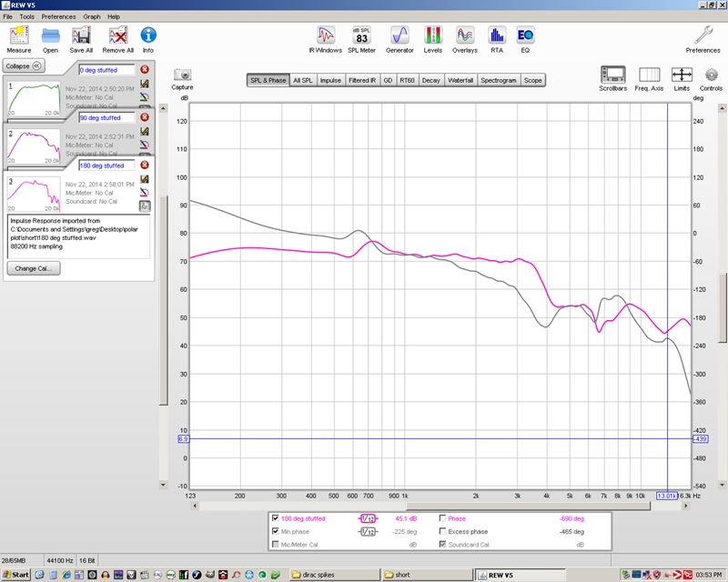Collapse the measurements panel
Viewport: 728px width, 582px height.
24,65
